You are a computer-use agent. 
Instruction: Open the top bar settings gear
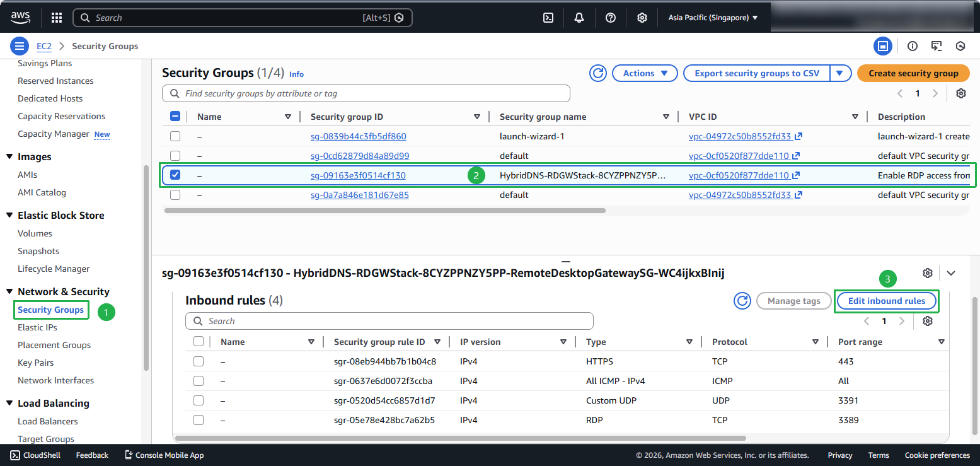click(642, 18)
